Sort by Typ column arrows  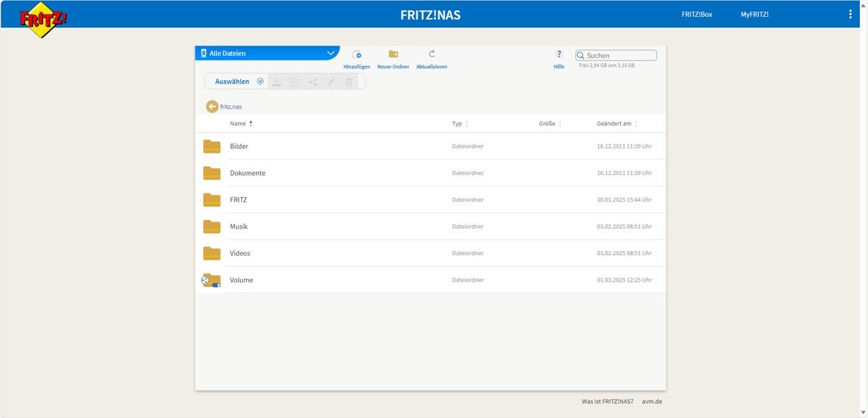pos(467,123)
